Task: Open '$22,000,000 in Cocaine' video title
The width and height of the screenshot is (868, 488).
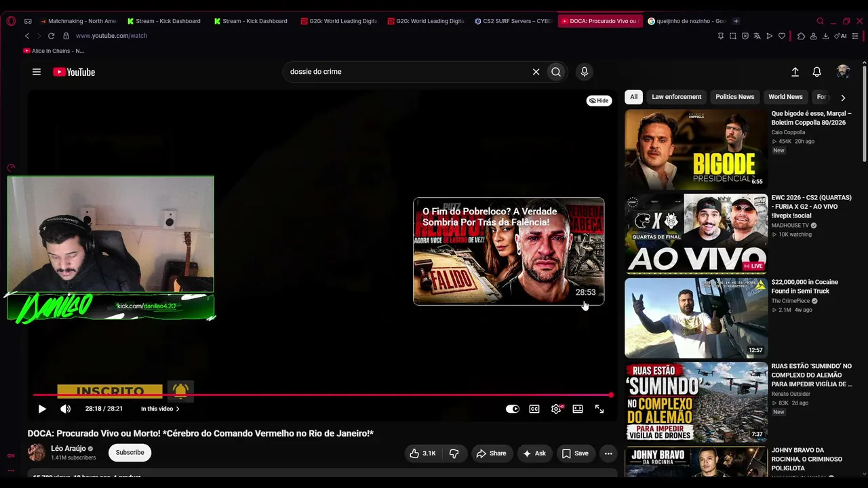Action: (804, 286)
